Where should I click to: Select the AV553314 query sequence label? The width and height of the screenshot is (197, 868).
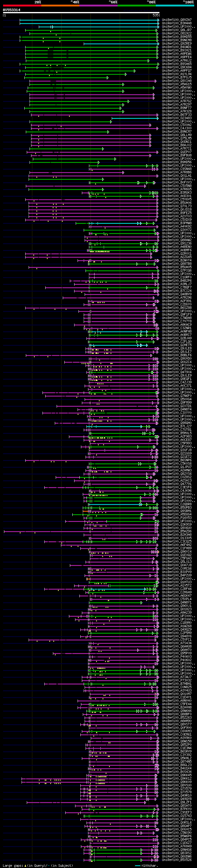tap(11, 10)
